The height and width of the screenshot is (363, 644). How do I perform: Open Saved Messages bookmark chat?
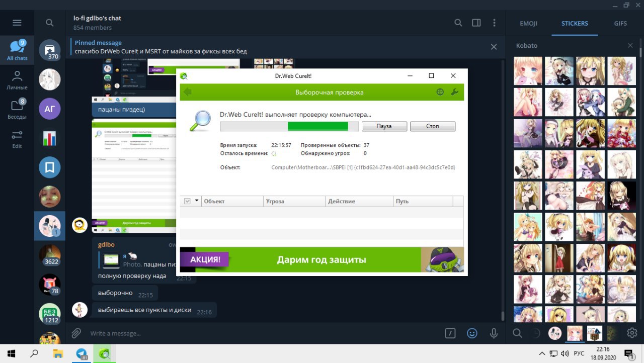pos(50,167)
